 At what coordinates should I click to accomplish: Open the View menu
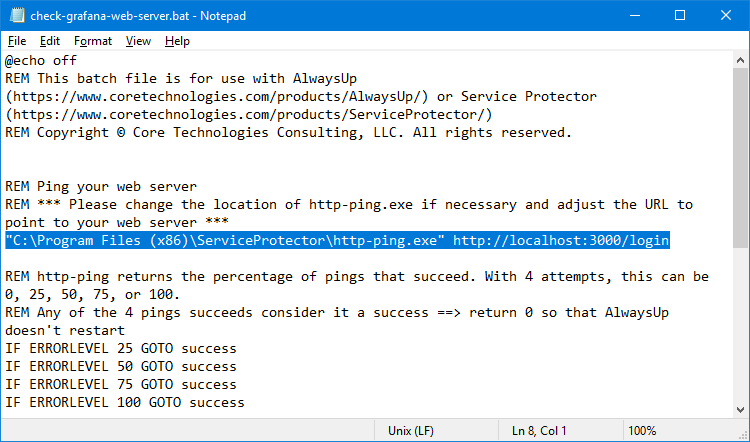pos(138,41)
